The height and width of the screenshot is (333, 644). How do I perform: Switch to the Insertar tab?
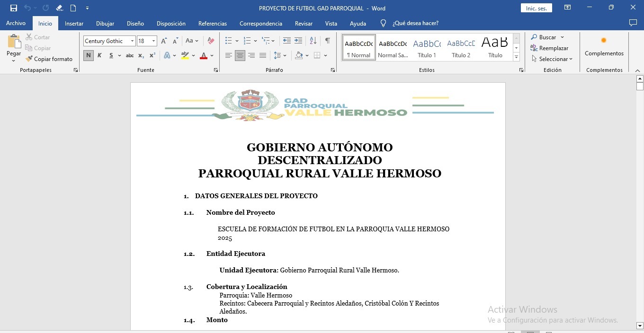tap(74, 23)
